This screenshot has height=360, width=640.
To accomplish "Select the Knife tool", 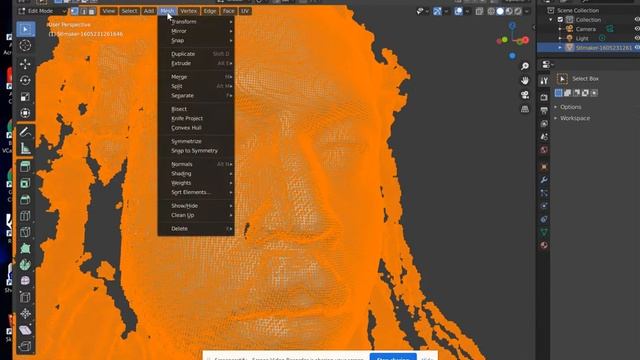I will (x=25, y=232).
